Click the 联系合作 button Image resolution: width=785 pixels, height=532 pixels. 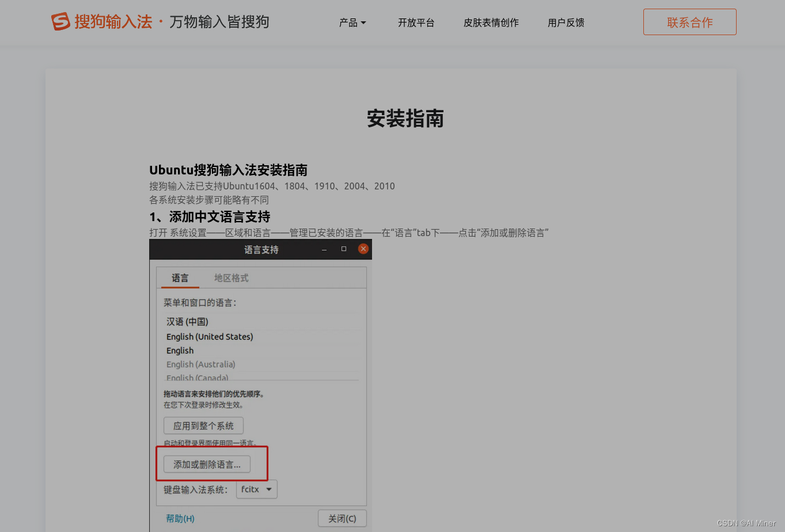coord(689,22)
